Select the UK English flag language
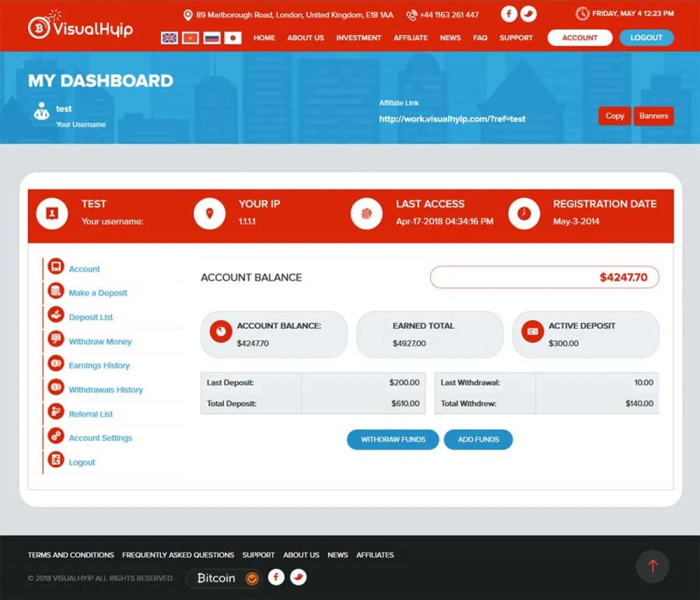This screenshot has width=700, height=600. pos(169,38)
